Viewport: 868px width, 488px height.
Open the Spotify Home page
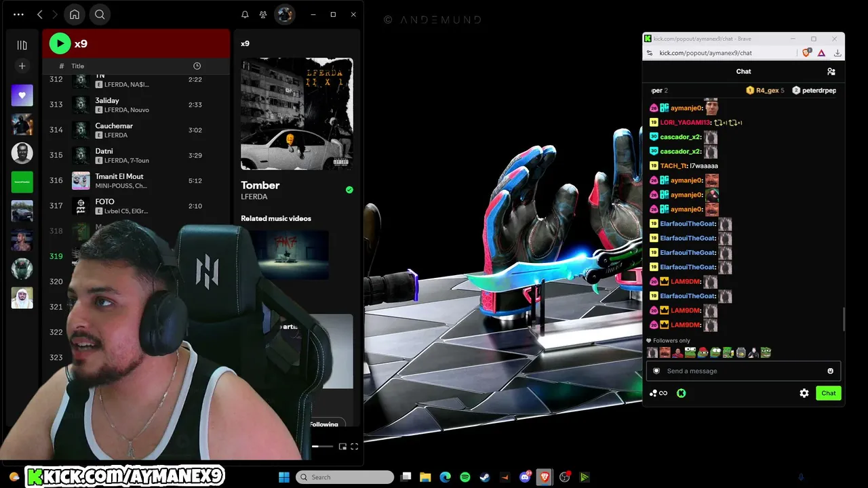click(75, 14)
